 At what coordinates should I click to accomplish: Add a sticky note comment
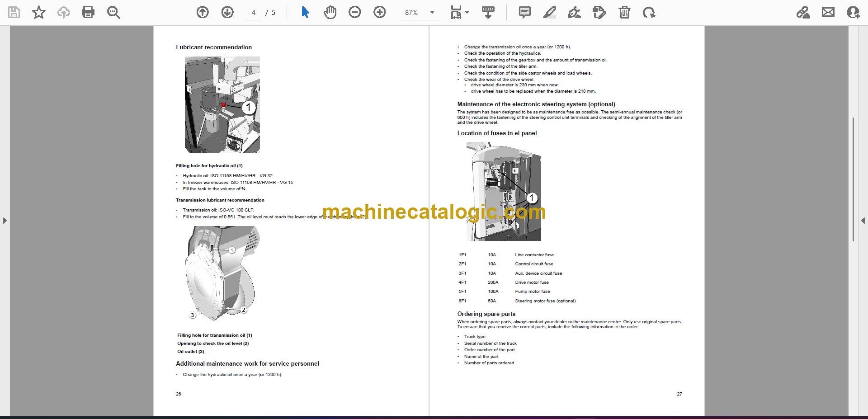tap(524, 12)
